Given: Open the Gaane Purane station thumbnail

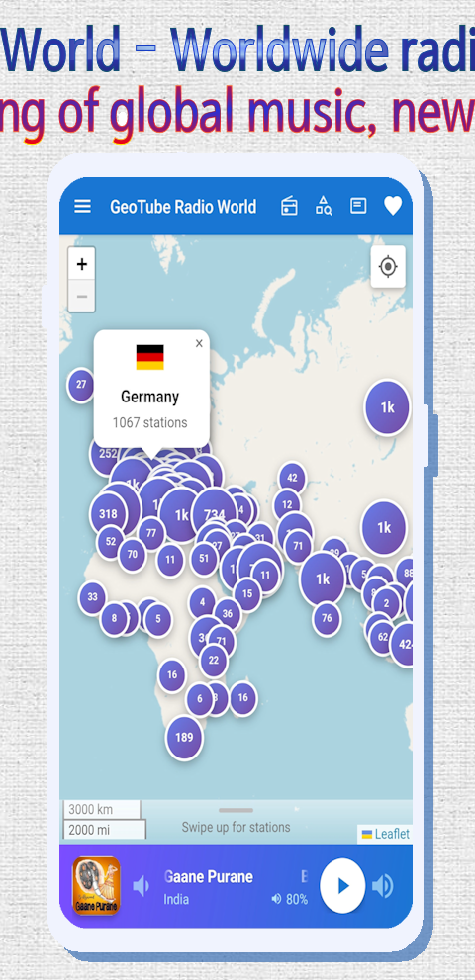Looking at the screenshot, I should 96,886.
